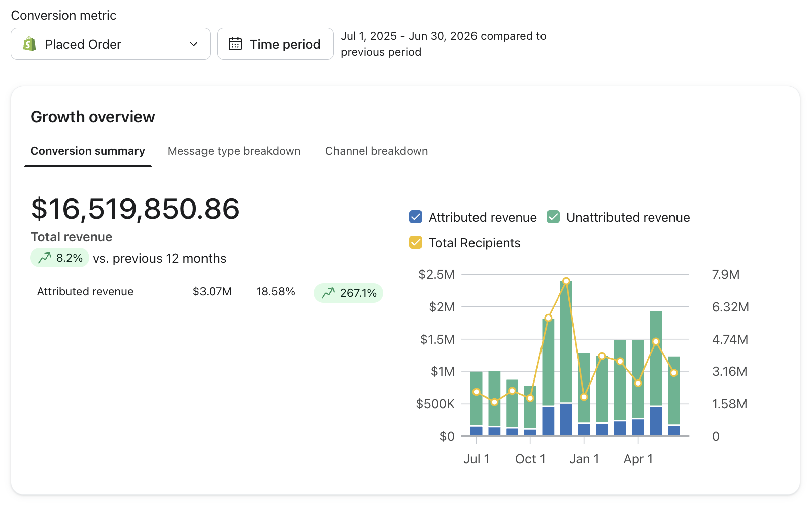Click the $16,519,850.86 total revenue figure
Viewport: 812px width, 506px height.
click(x=135, y=209)
